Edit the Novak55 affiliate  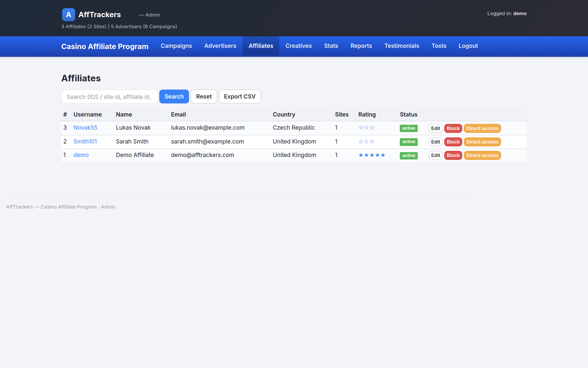(x=435, y=128)
